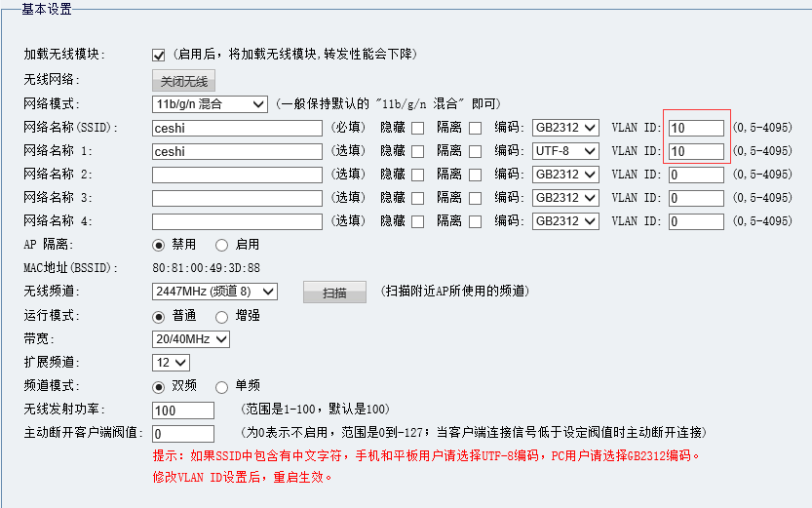The height and width of the screenshot is (508, 812).
Task: Select 增强 radio for 运行模式
Action: pos(221,316)
